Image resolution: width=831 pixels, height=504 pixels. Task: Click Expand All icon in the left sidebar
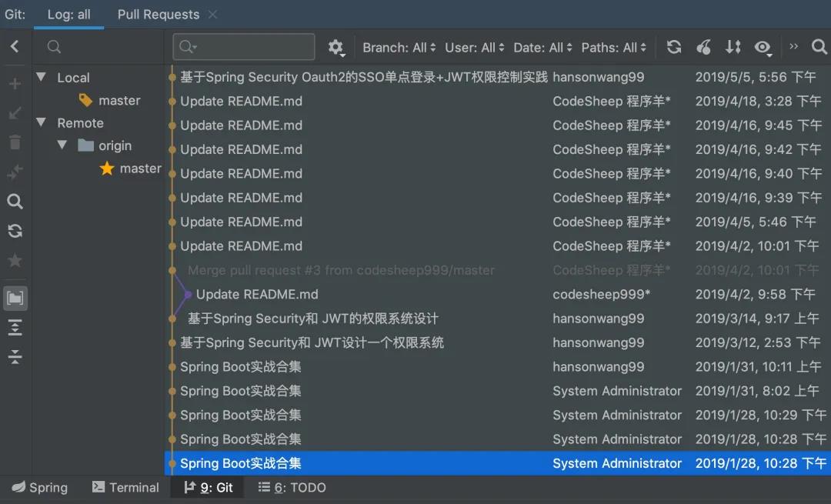tap(15, 328)
